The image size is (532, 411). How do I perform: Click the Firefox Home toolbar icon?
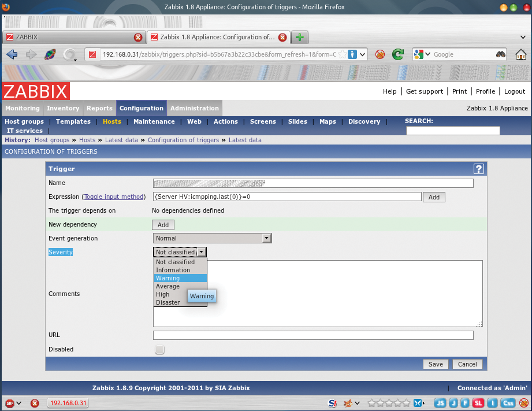[x=520, y=54]
